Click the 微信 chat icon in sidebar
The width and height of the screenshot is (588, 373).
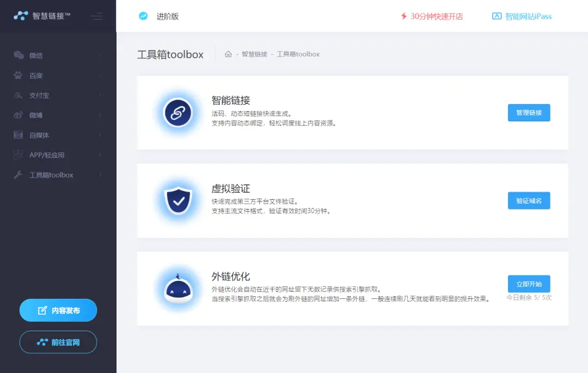(18, 55)
